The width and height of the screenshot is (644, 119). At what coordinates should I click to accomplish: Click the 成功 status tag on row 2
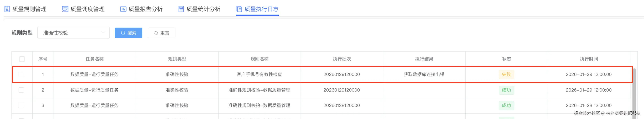506,90
